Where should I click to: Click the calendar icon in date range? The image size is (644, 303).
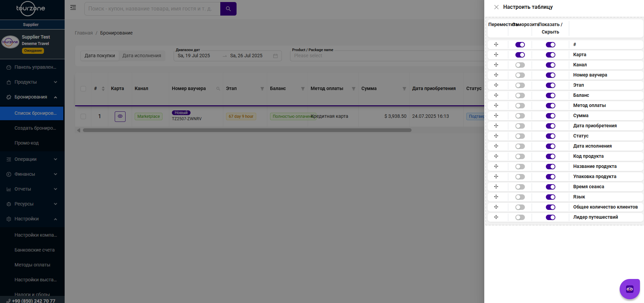[x=275, y=56]
